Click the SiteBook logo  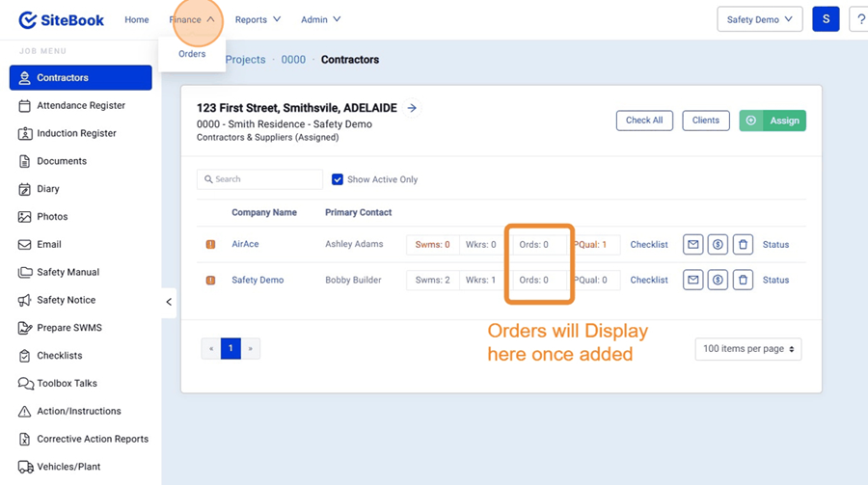(x=62, y=19)
